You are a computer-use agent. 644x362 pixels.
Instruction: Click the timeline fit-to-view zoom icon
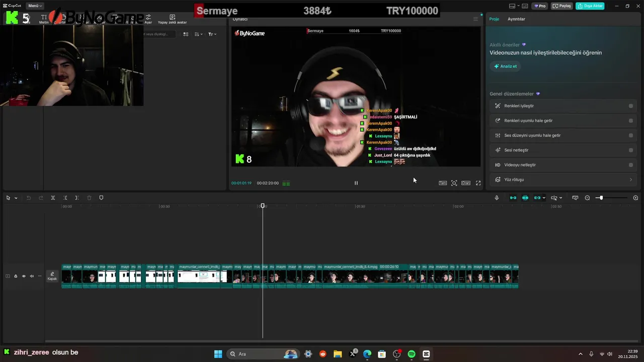(x=575, y=198)
